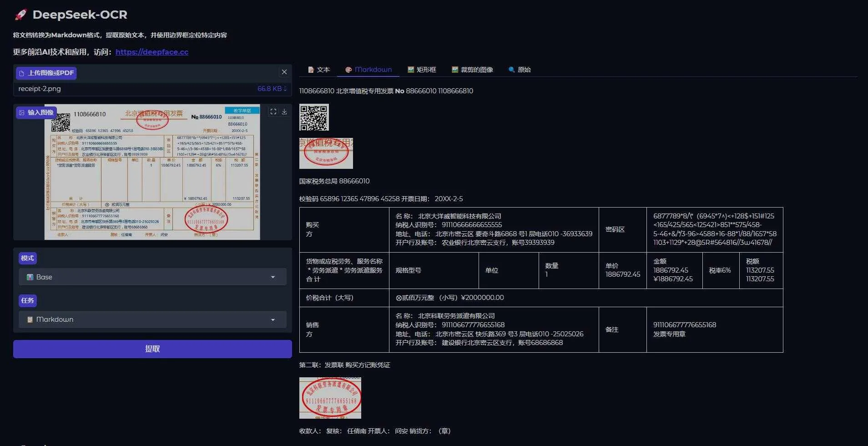The width and height of the screenshot is (868, 446).
Task: Click the palette icon on the Markdown tab
Action: click(349, 69)
